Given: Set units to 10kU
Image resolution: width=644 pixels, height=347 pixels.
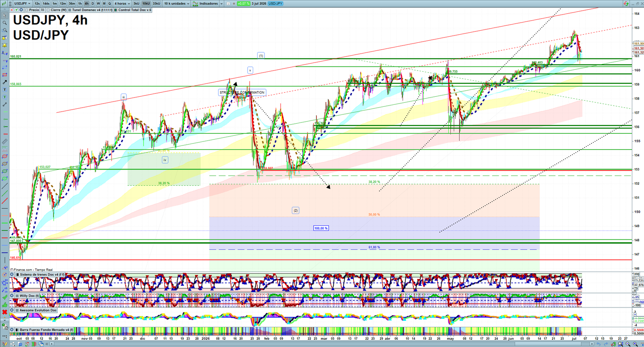Looking at the screenshot, I should (x=146, y=4).
